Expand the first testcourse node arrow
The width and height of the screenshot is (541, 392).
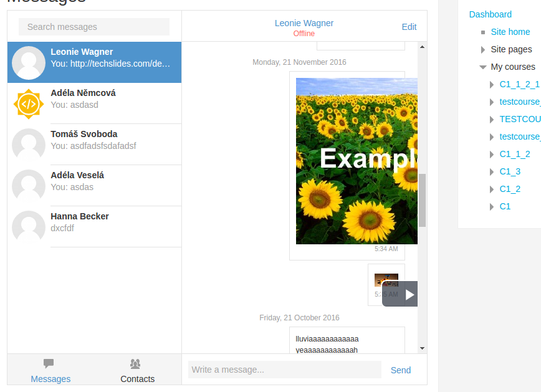click(x=492, y=102)
